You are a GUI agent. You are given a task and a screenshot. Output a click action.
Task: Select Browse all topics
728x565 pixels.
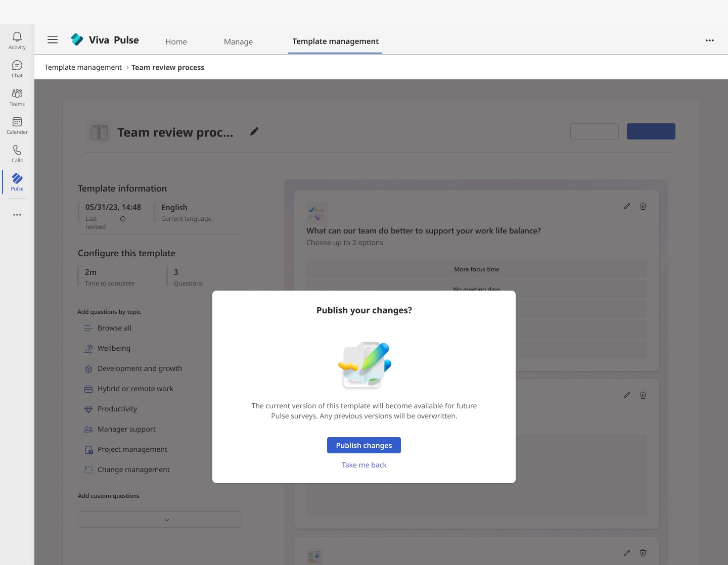coord(114,328)
